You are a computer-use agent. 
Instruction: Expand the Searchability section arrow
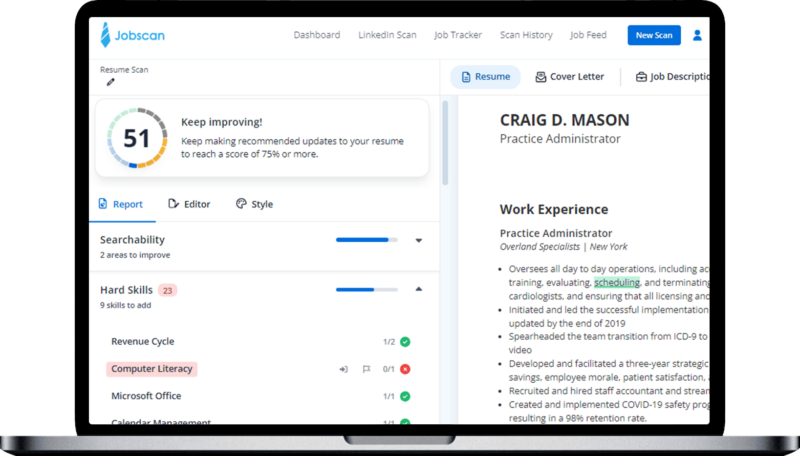pos(418,240)
